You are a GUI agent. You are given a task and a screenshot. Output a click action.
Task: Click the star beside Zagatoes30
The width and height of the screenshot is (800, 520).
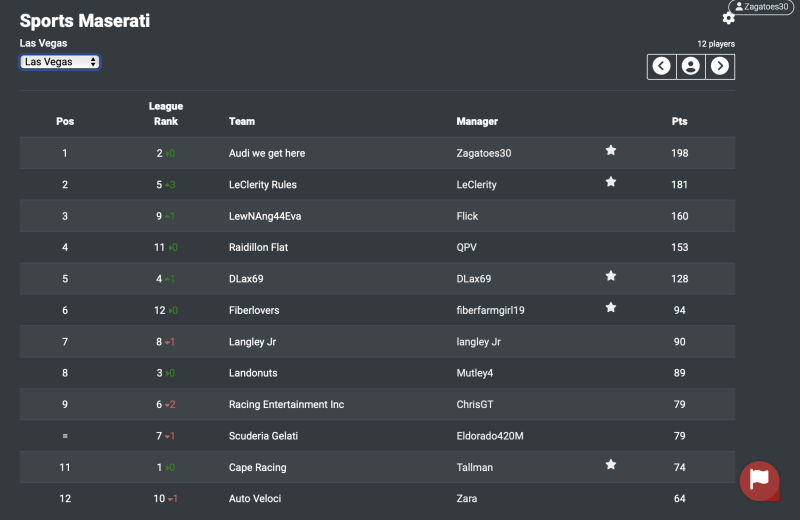[611, 151]
